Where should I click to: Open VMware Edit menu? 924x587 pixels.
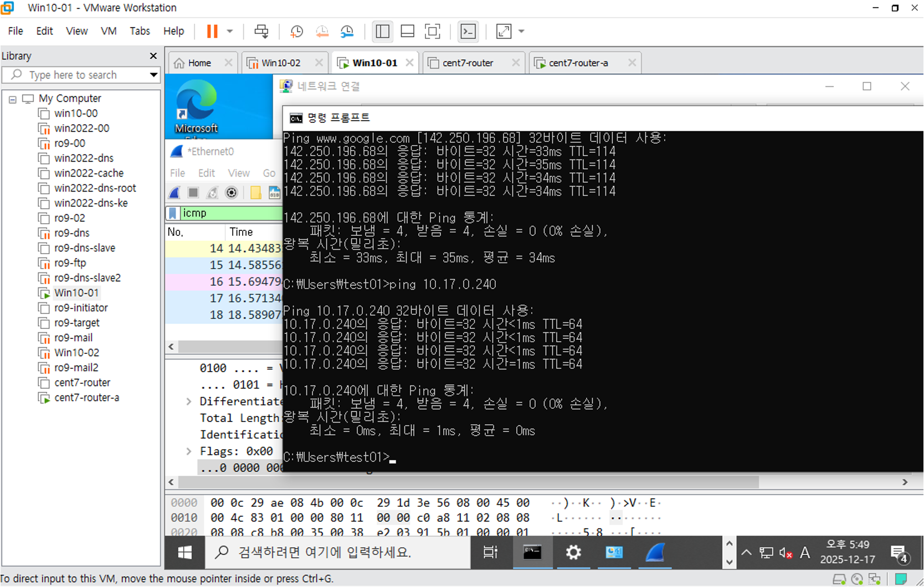44,31
